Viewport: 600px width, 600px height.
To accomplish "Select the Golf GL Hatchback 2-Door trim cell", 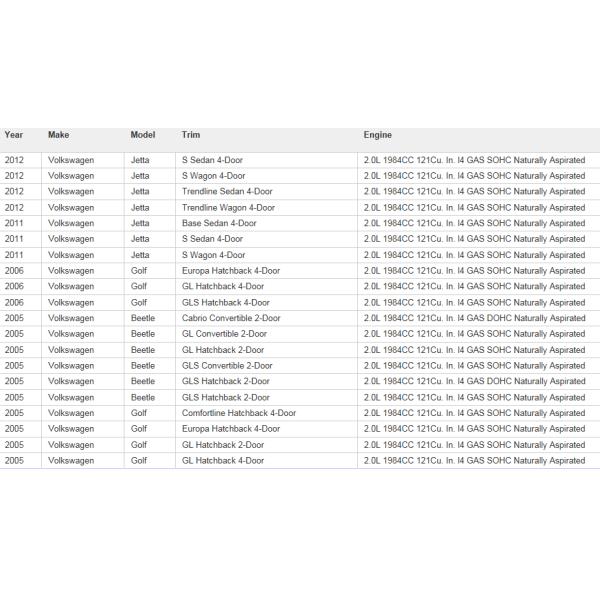I will (223, 445).
